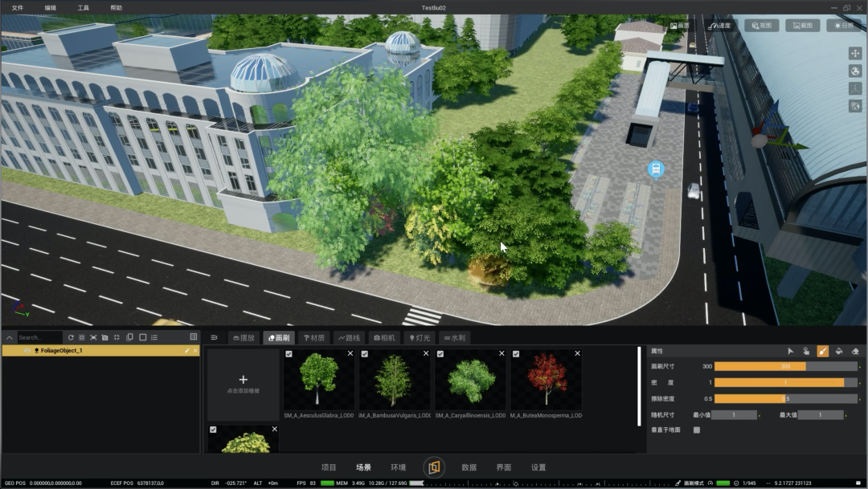This screenshot has width=868, height=489.
Task: Choose the paint bucket fill tool
Action: [839, 351]
